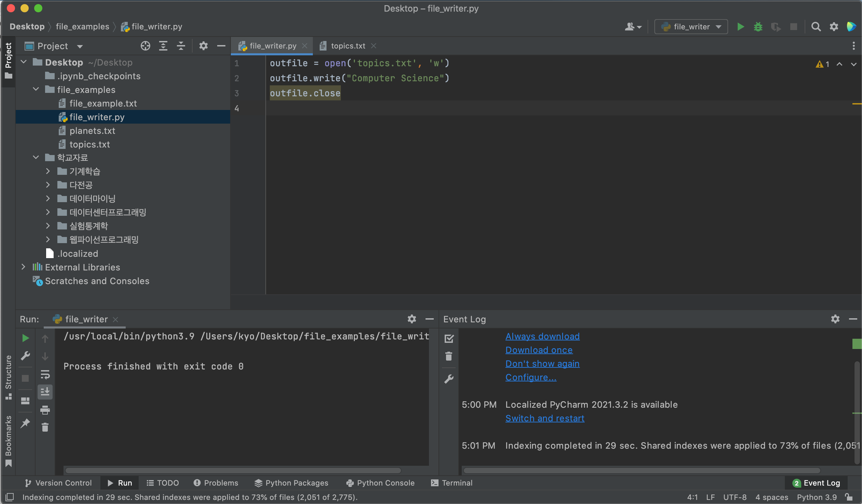The width and height of the screenshot is (862, 504).
Task: Close the file_writer.py editor tab
Action: [x=305, y=46]
